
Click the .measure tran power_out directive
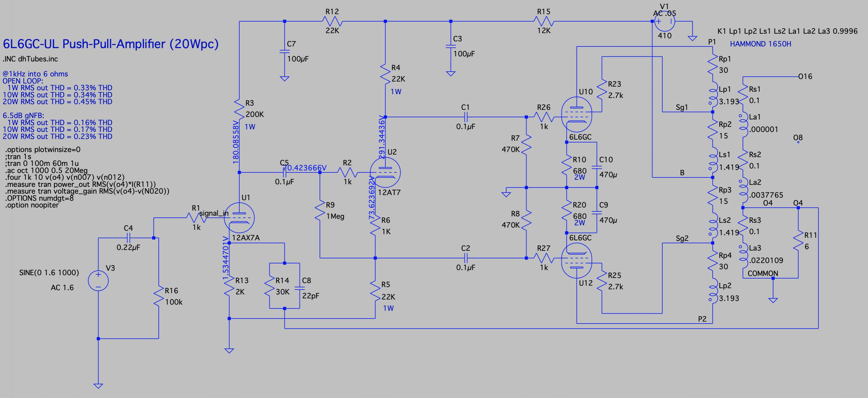(81, 184)
